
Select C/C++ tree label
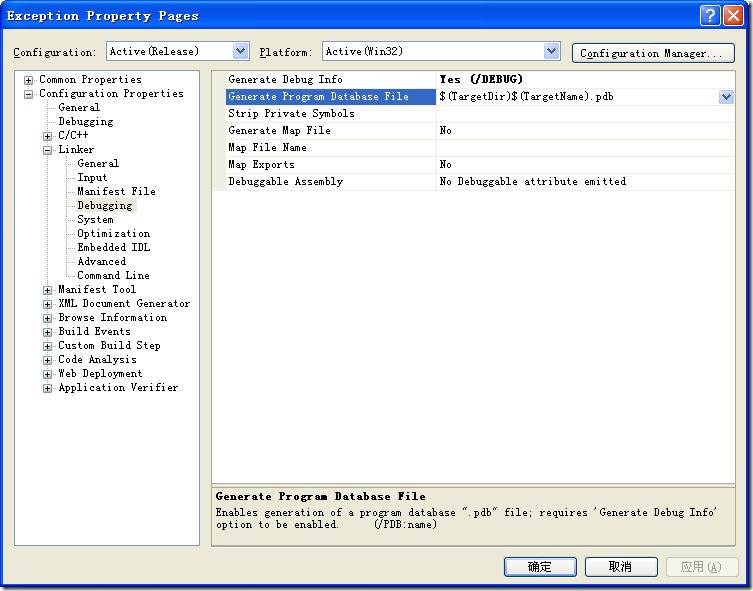[73, 135]
